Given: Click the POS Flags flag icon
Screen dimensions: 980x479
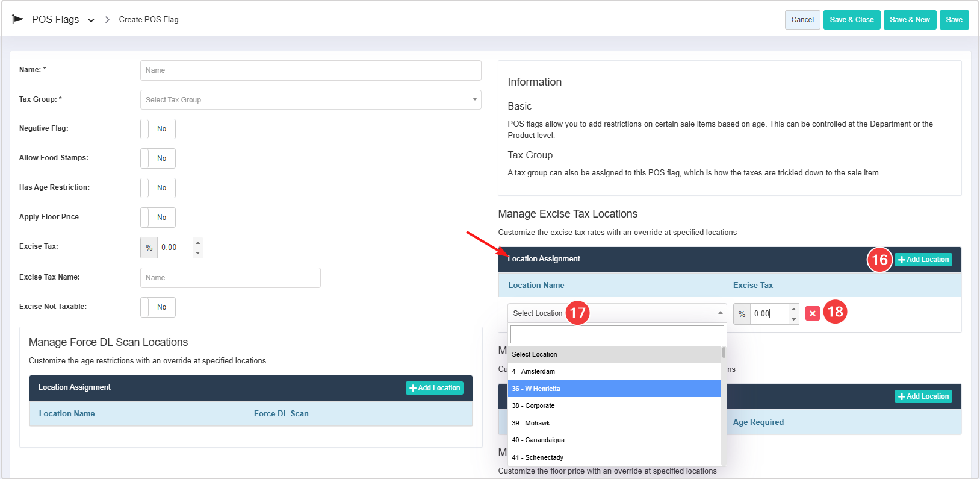Looking at the screenshot, I should (x=17, y=19).
